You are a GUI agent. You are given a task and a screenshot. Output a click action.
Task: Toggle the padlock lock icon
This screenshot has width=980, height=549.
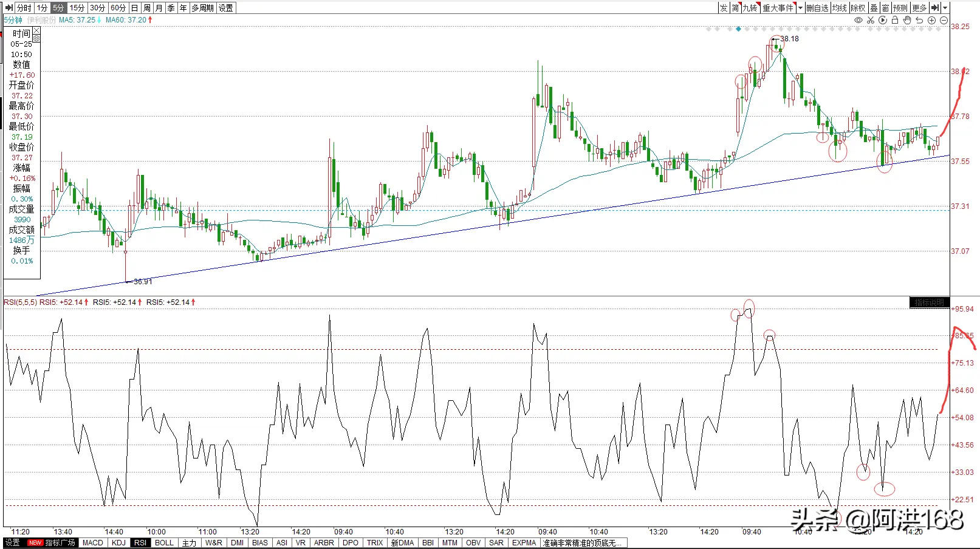point(894,20)
